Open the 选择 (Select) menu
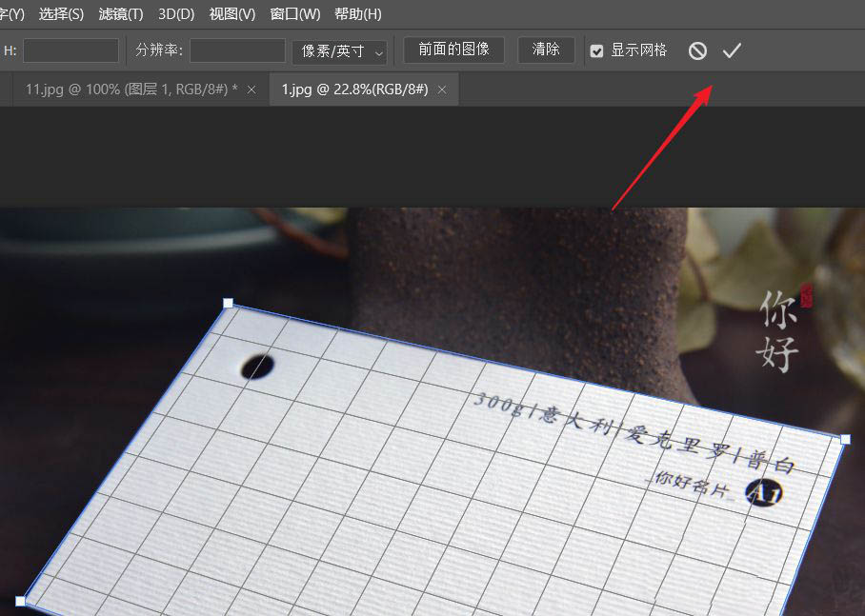865x616 pixels. (x=61, y=14)
